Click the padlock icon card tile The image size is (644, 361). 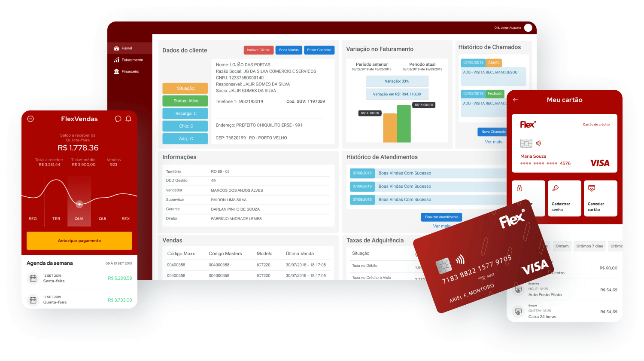click(x=519, y=188)
